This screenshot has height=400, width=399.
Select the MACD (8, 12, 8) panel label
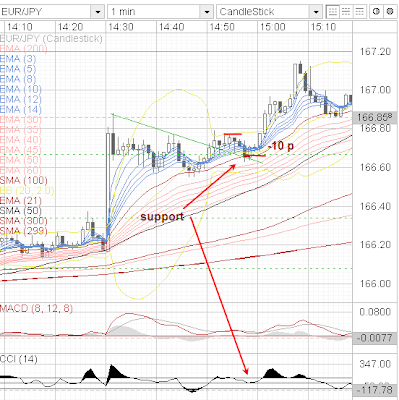(x=36, y=308)
